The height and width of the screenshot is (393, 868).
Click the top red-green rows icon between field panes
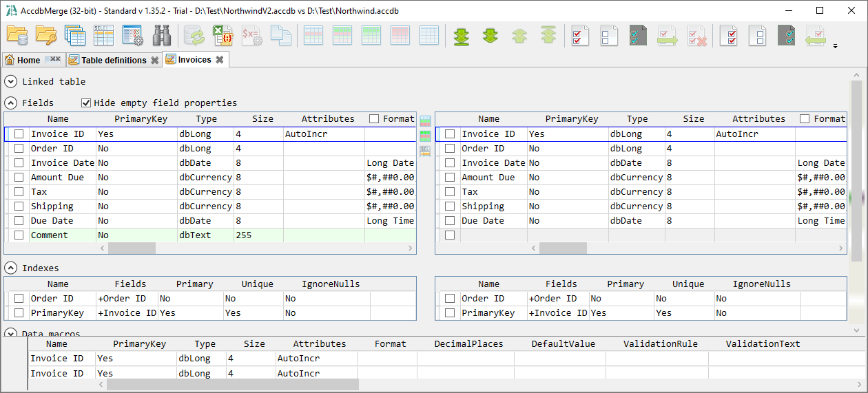tap(425, 121)
